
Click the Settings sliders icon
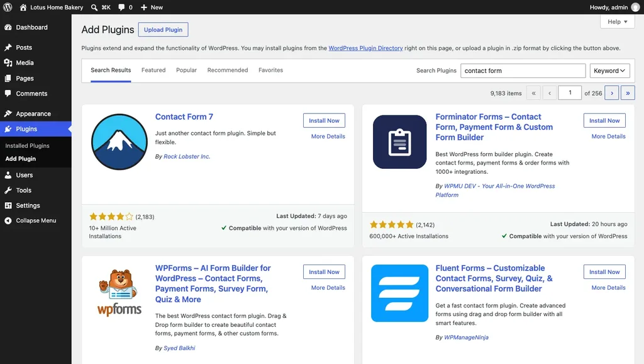pos(8,205)
